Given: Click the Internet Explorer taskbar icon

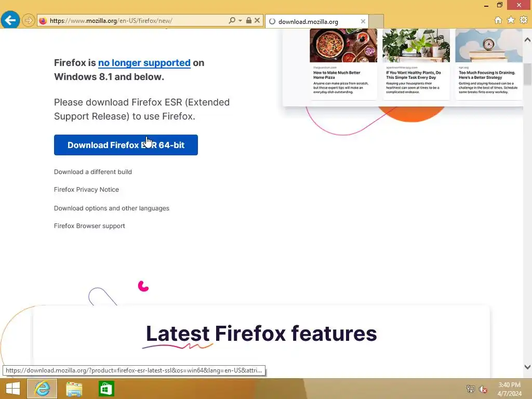Looking at the screenshot, I should pyautogui.click(x=42, y=389).
